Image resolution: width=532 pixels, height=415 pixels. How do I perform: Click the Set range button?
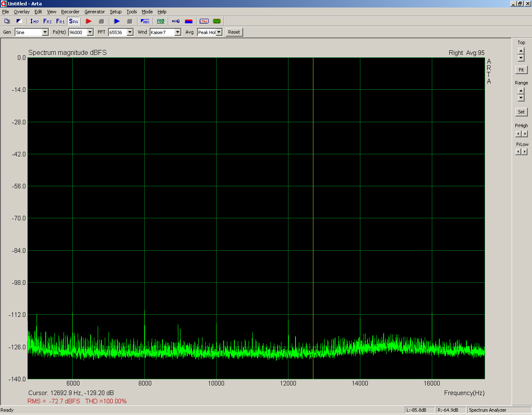click(521, 112)
